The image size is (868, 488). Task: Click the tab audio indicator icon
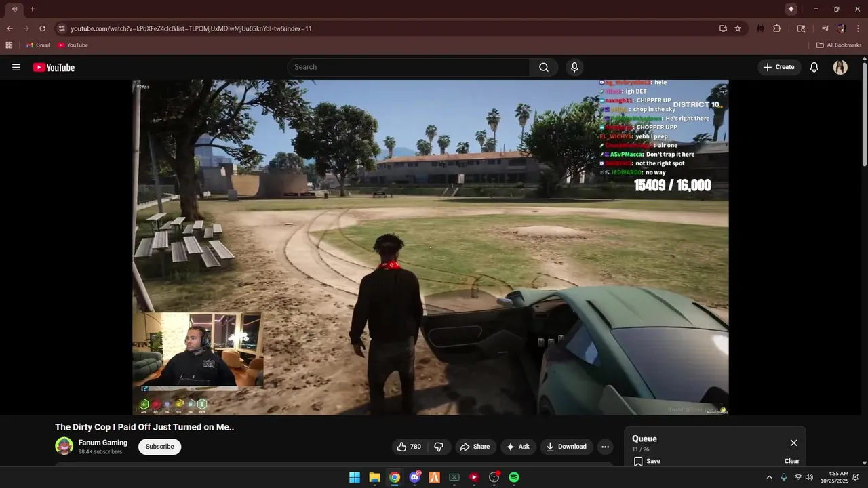(x=14, y=9)
